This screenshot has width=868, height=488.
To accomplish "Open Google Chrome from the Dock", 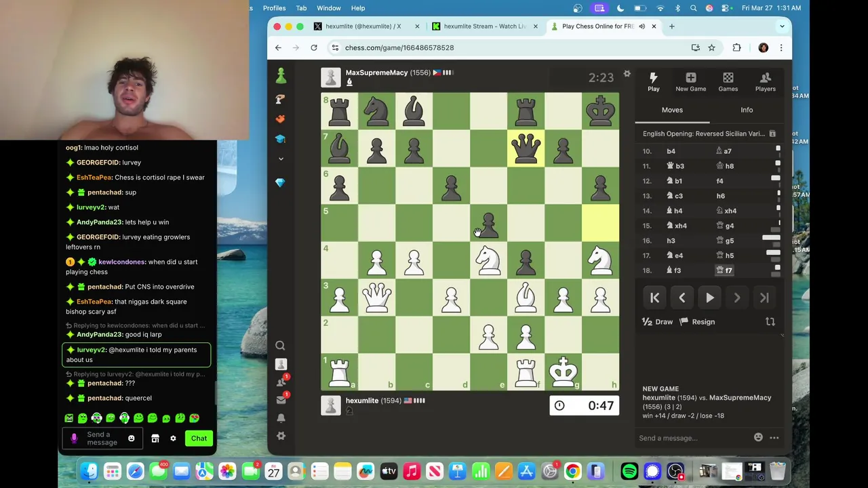I will point(573,470).
